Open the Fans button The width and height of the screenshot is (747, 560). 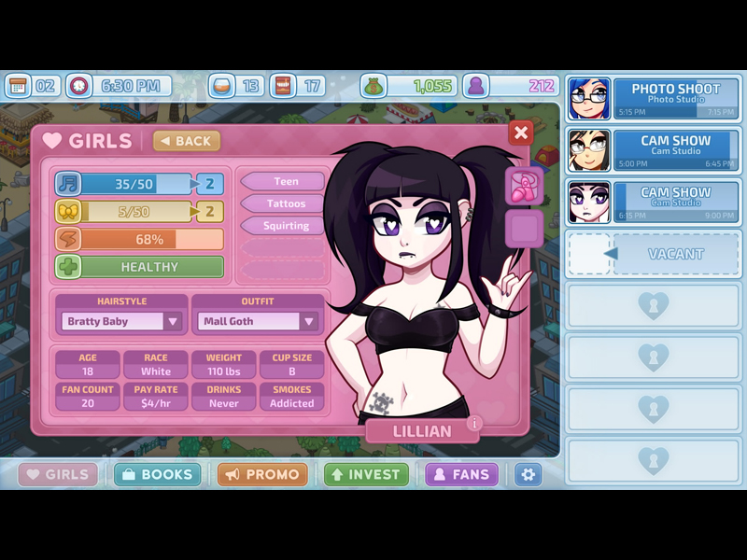[x=461, y=474]
